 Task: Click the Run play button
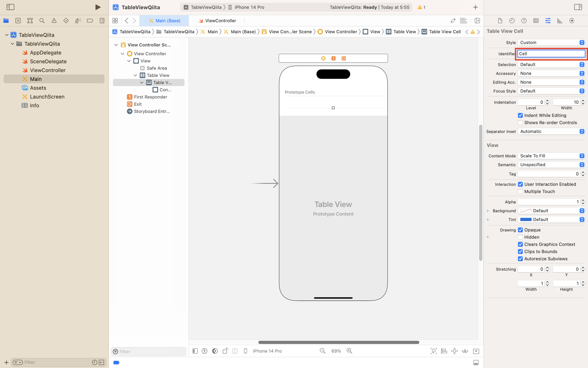click(98, 7)
